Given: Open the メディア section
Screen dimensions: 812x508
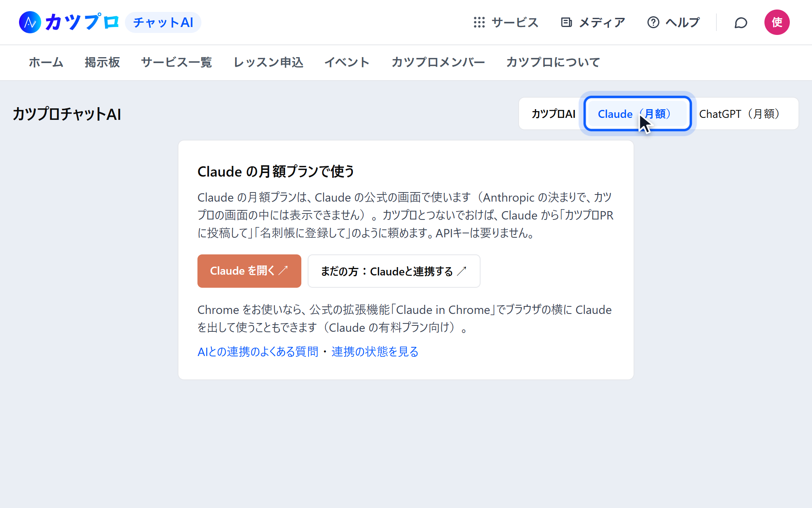Looking at the screenshot, I should [x=593, y=22].
